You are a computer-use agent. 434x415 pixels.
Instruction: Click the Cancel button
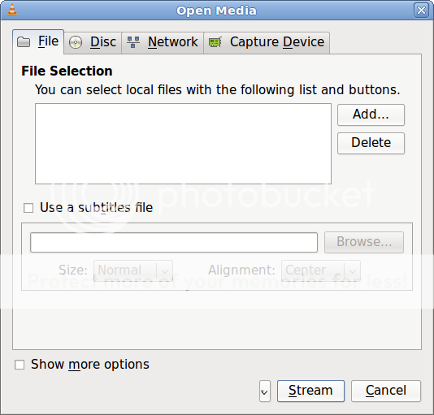386,391
